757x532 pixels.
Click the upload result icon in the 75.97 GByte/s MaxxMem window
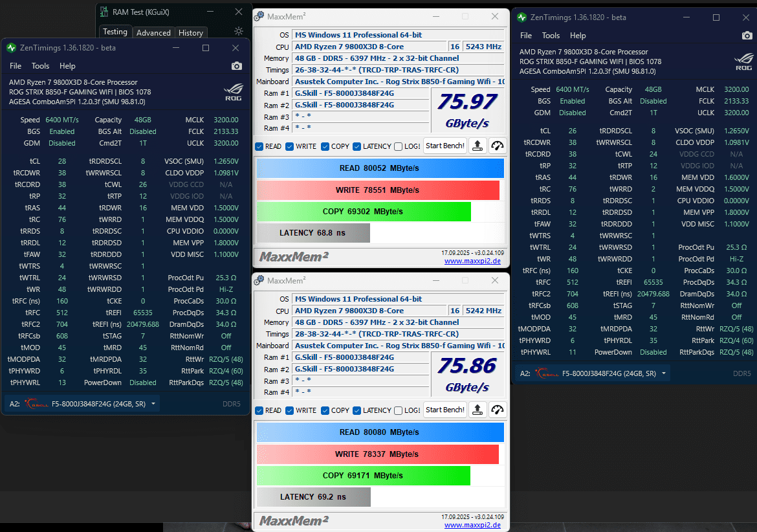(477, 146)
